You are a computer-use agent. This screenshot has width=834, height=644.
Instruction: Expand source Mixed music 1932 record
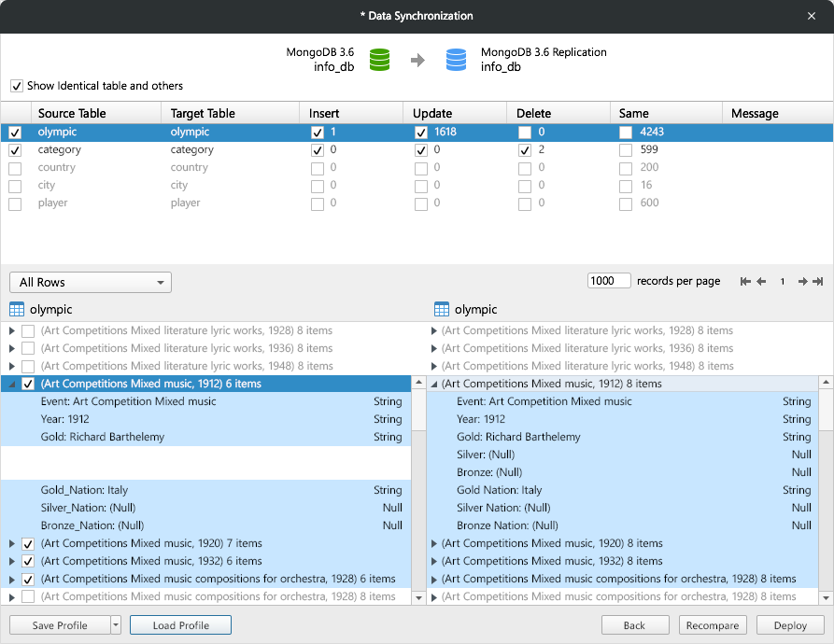[x=12, y=561]
